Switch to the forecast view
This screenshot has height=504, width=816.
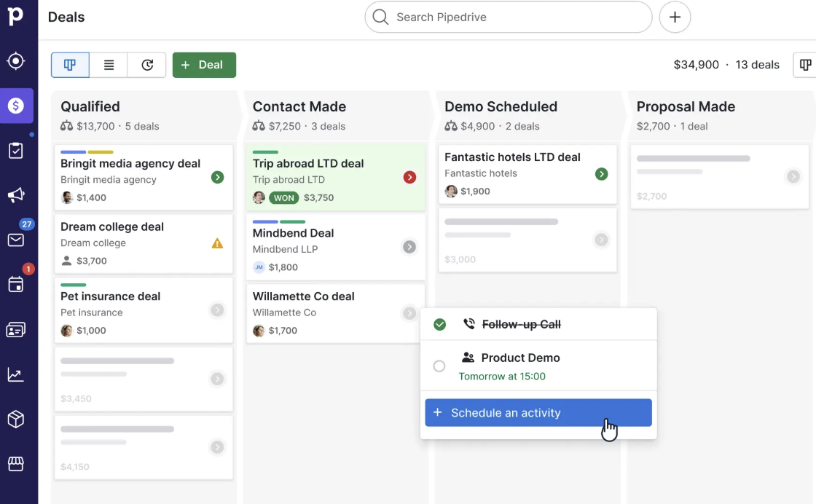click(x=146, y=64)
